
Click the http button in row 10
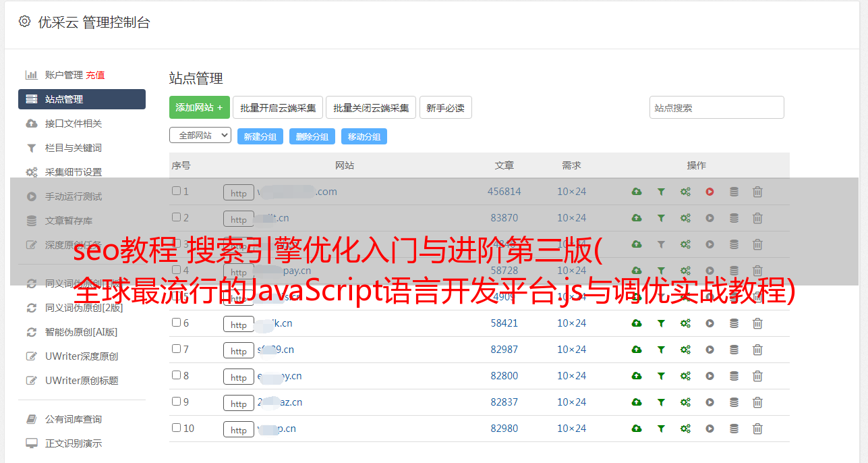click(x=239, y=430)
